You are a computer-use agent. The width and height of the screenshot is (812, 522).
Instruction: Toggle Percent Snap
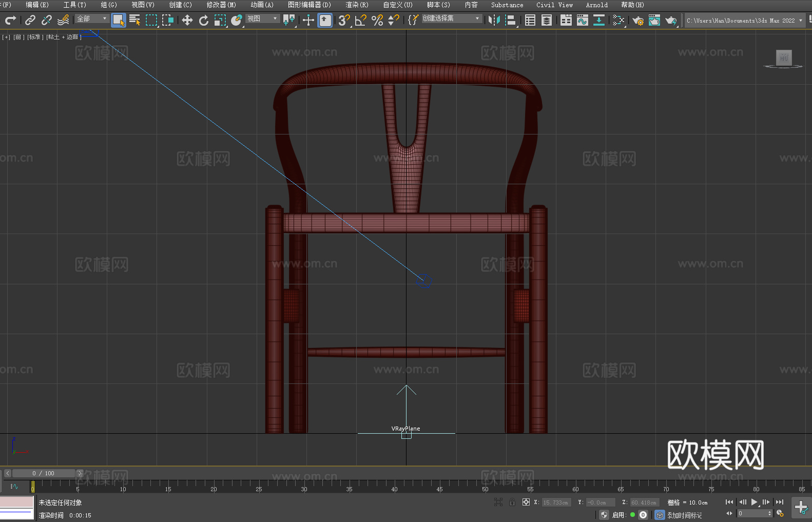[377, 20]
